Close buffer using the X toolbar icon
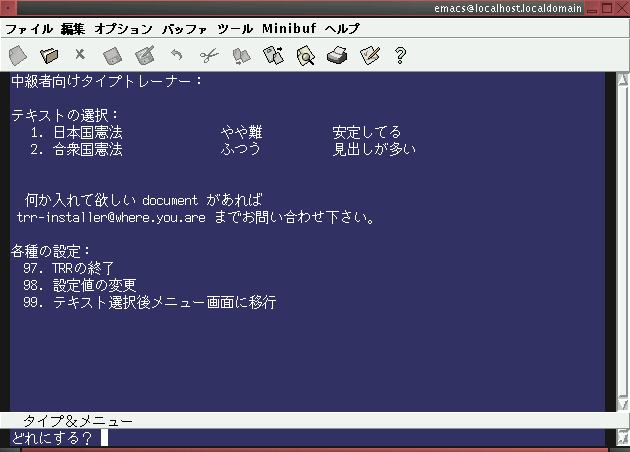Image resolution: width=630 pixels, height=452 pixels. 80,54
